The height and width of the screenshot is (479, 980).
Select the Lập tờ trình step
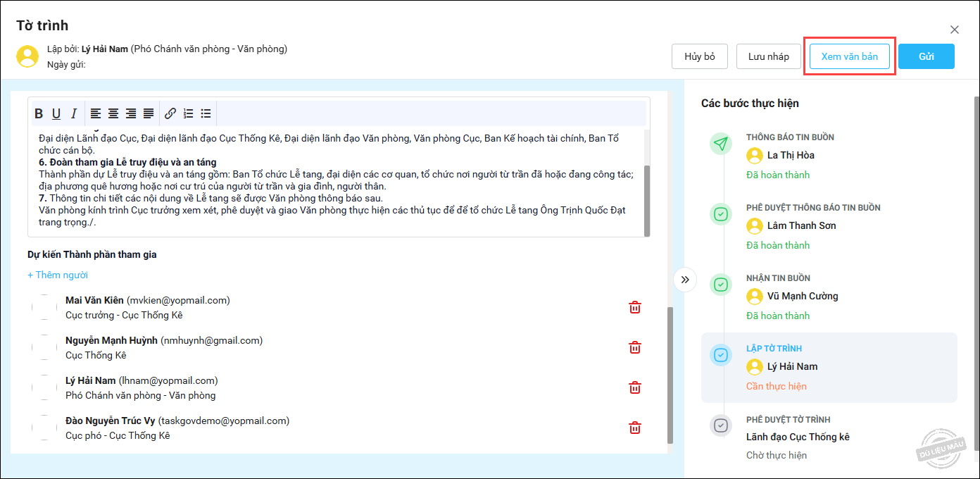tap(829, 367)
